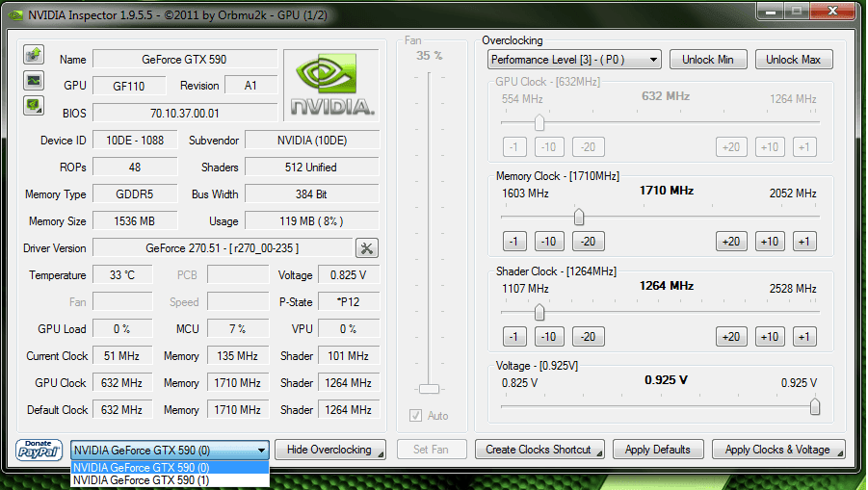Screen dimensions: 868x490
Task: Click the third green GPU icon beside BIOS
Action: coord(34,105)
